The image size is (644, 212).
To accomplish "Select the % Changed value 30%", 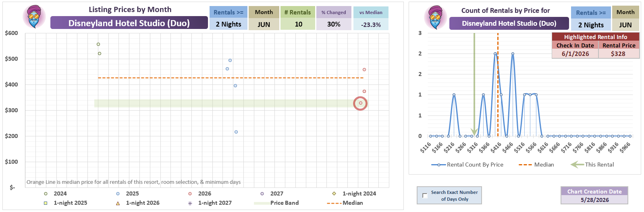I will [334, 24].
